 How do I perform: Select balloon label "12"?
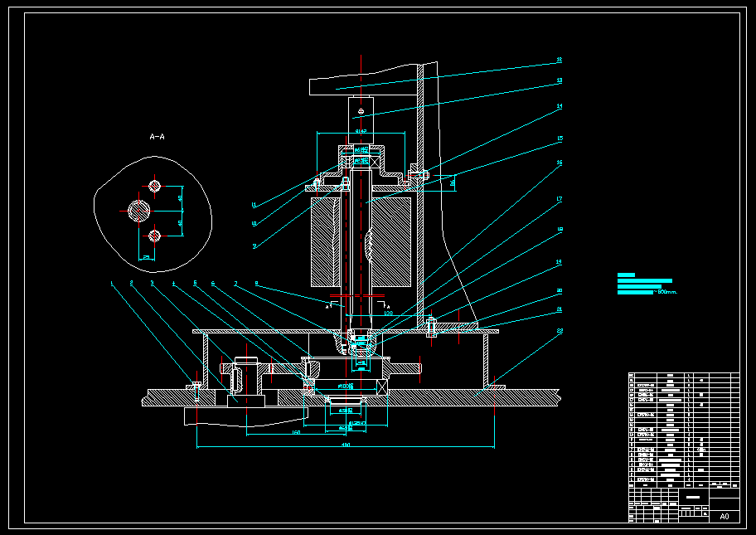click(x=560, y=61)
